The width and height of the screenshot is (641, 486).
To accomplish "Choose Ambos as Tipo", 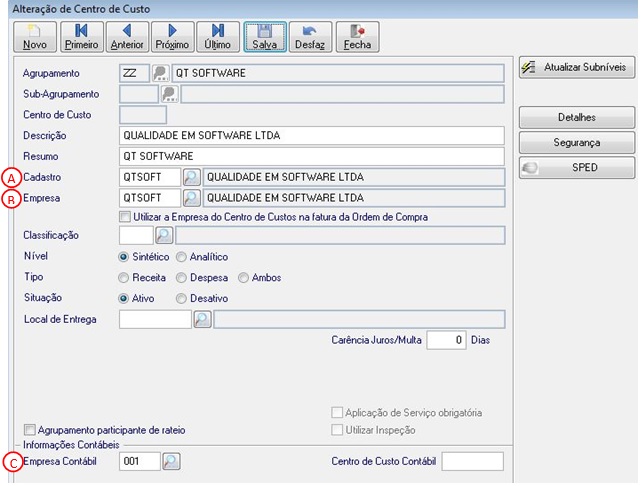I will (243, 278).
